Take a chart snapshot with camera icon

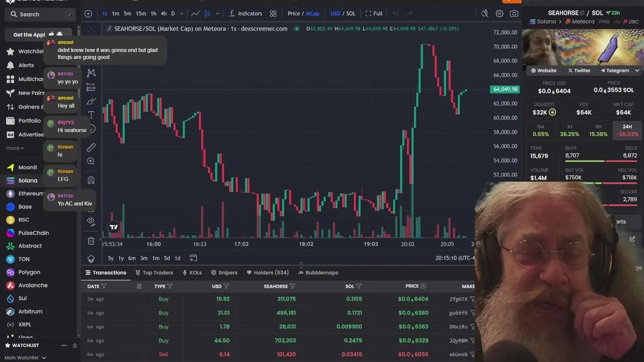click(x=514, y=14)
